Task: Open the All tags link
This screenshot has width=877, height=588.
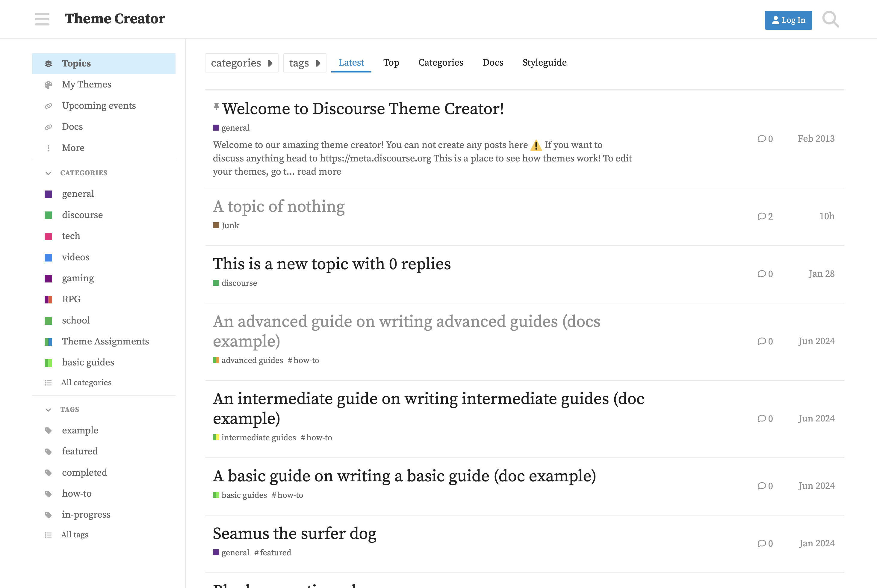Action: point(104,535)
